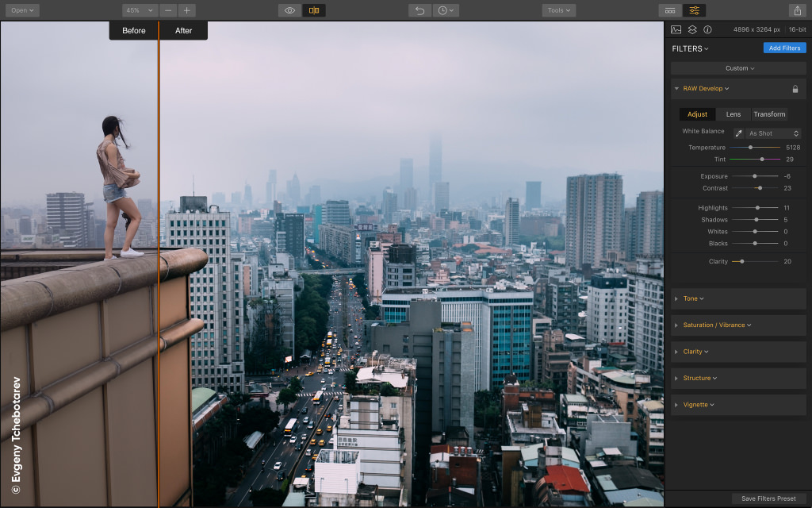The width and height of the screenshot is (812, 508).
Task: Click the Highlights slider handle
Action: pos(757,208)
